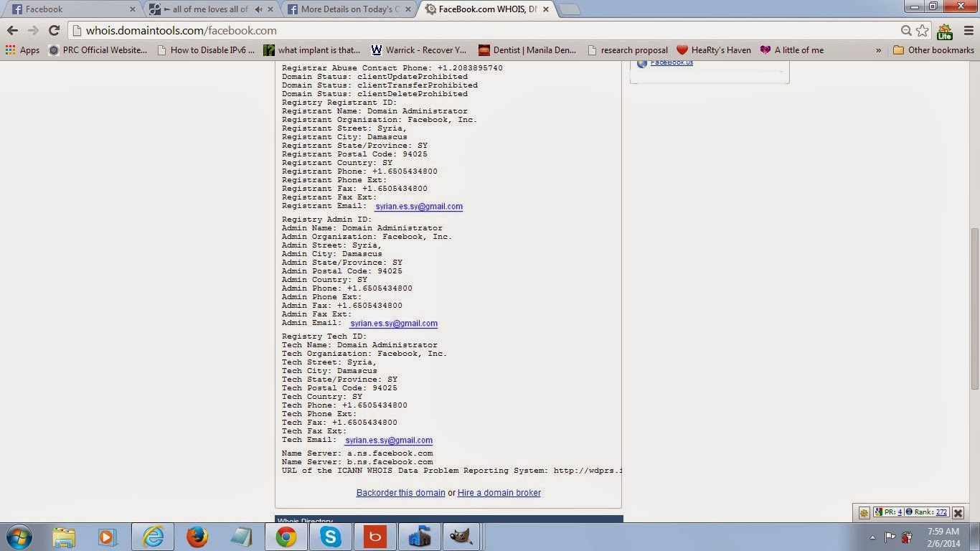Click the Alexa Rank value 272
Image resolution: width=980 pixels, height=551 pixels.
(941, 512)
